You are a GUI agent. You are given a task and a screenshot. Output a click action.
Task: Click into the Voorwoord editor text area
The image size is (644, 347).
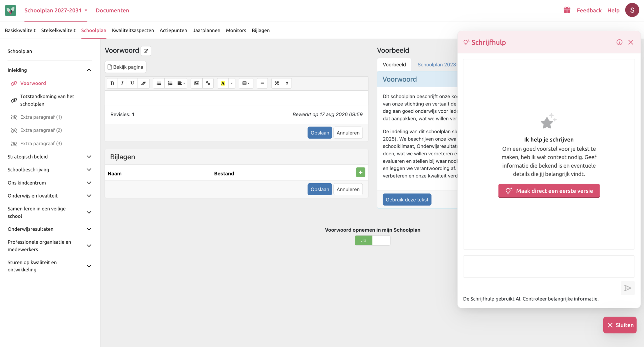(x=236, y=98)
